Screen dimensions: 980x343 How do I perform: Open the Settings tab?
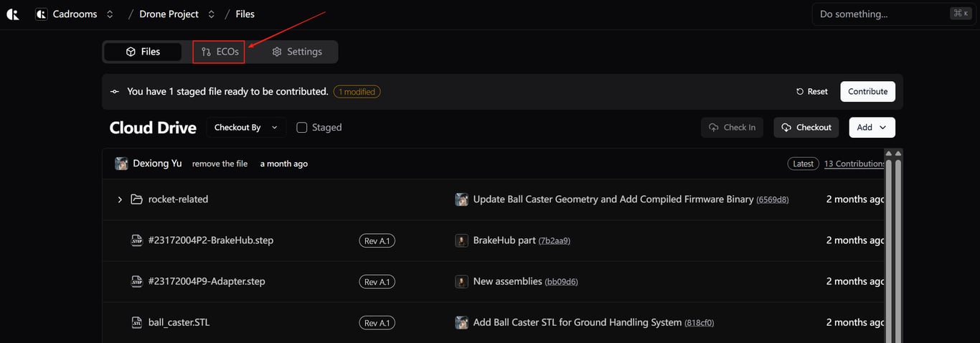point(296,52)
